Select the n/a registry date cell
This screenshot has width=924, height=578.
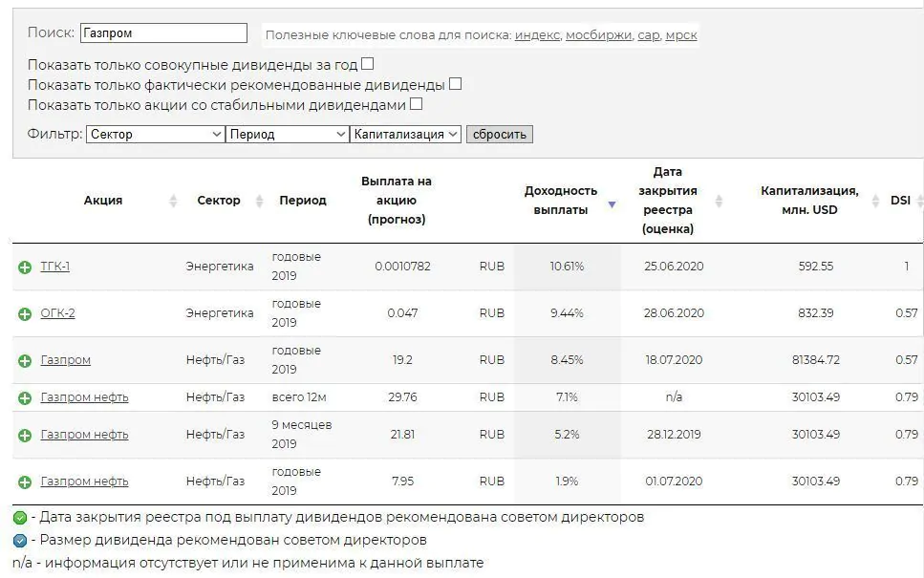pos(674,397)
